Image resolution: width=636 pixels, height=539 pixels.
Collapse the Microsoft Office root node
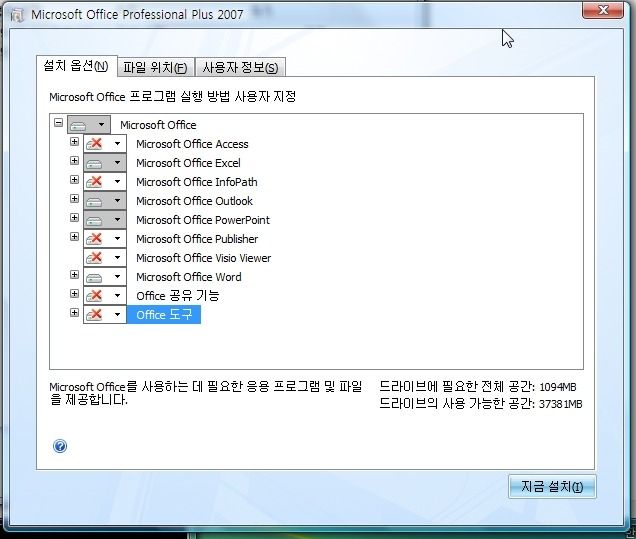coord(58,122)
